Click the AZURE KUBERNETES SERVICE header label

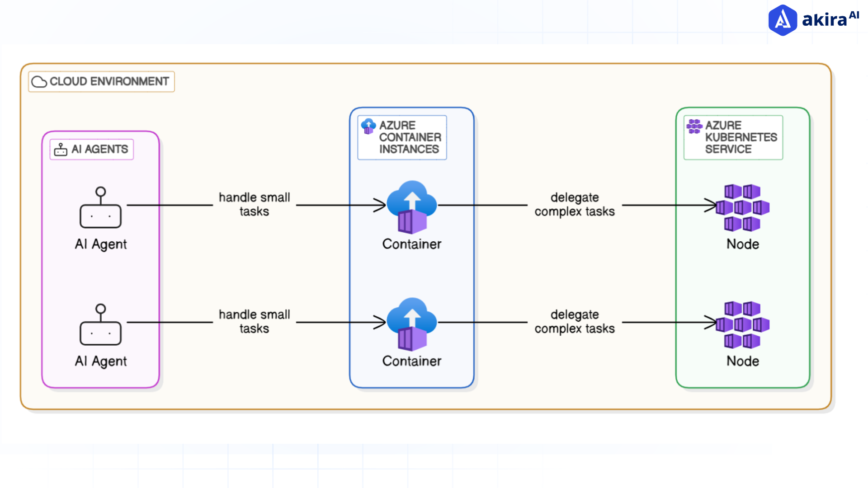point(732,137)
